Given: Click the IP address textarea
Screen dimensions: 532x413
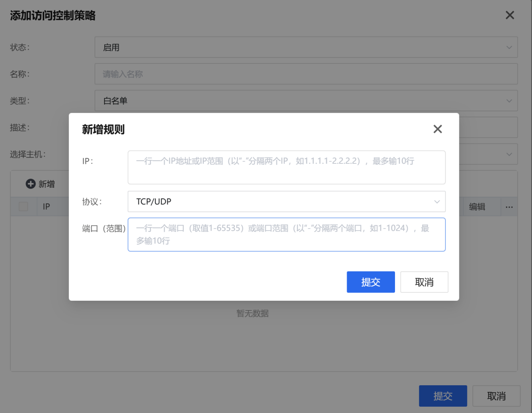Looking at the screenshot, I should 286,167.
